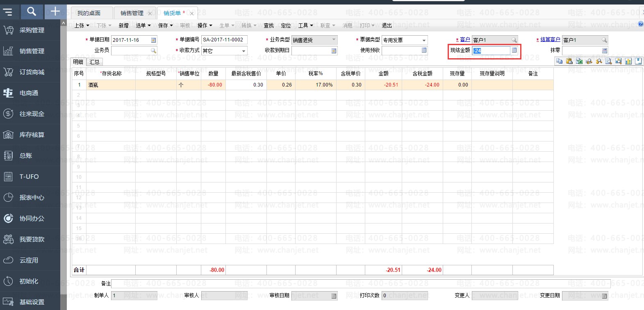Screen dimensions: 644x310
Task: Click the coins lookup icon above the grid
Action: 589,61
